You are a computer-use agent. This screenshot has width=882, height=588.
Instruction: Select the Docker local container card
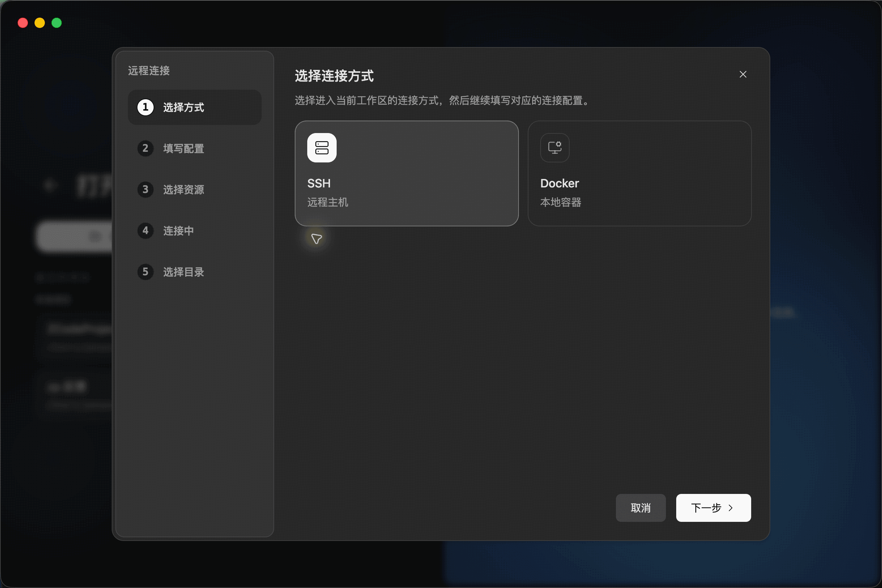(639, 173)
